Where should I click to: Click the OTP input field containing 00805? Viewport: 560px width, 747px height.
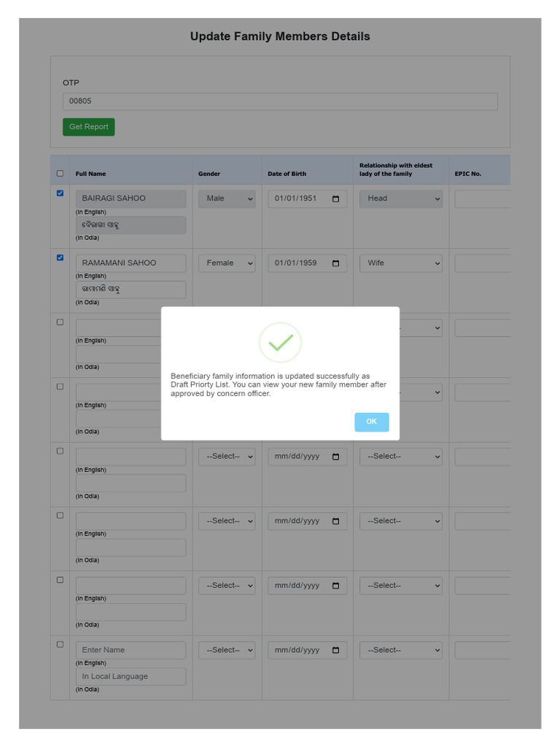280,101
